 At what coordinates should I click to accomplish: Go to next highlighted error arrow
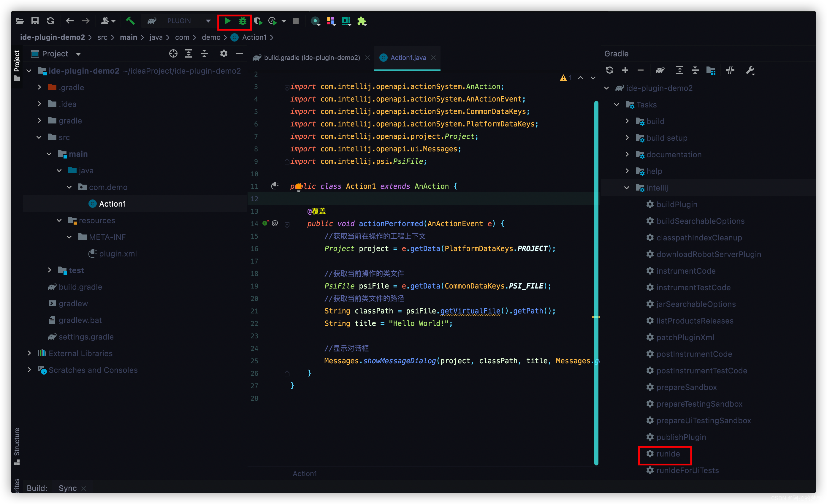(593, 78)
